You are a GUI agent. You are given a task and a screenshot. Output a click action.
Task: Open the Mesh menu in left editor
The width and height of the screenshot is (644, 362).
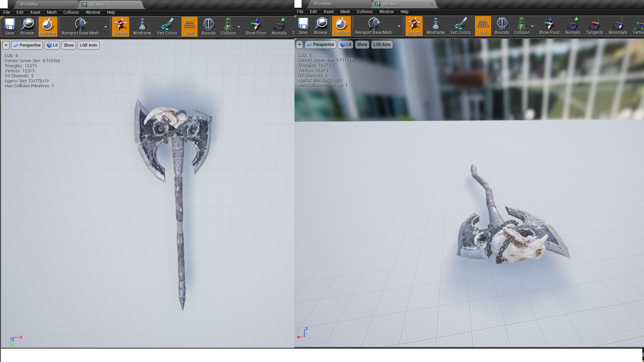pos(51,12)
